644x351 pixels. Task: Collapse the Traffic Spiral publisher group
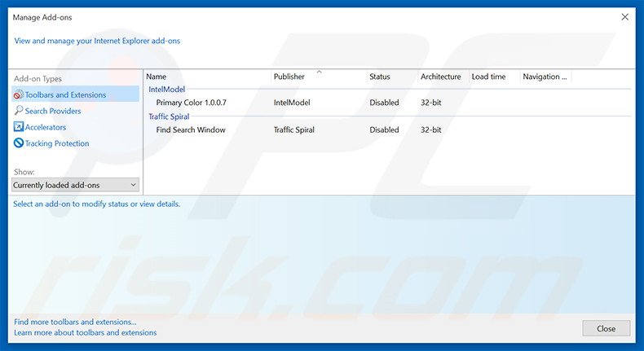(x=169, y=116)
